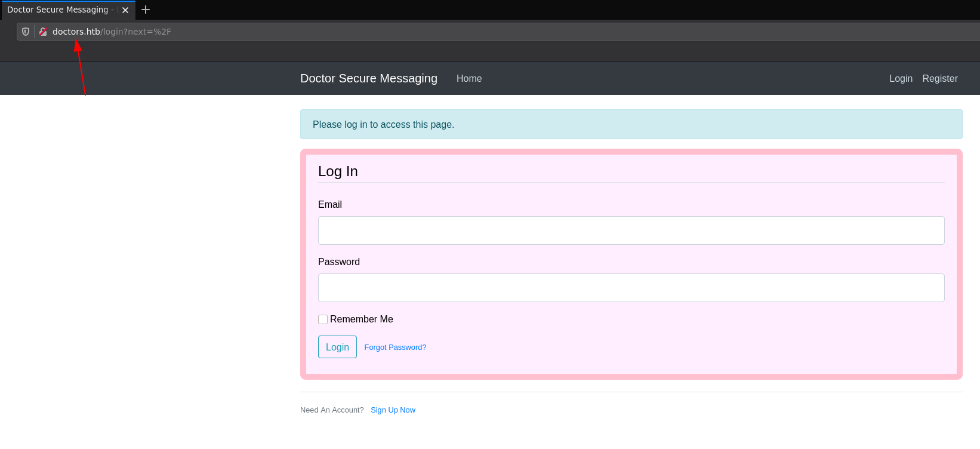Image resolution: width=980 pixels, height=449 pixels.
Task: Click the Password field label
Action: tap(338, 262)
